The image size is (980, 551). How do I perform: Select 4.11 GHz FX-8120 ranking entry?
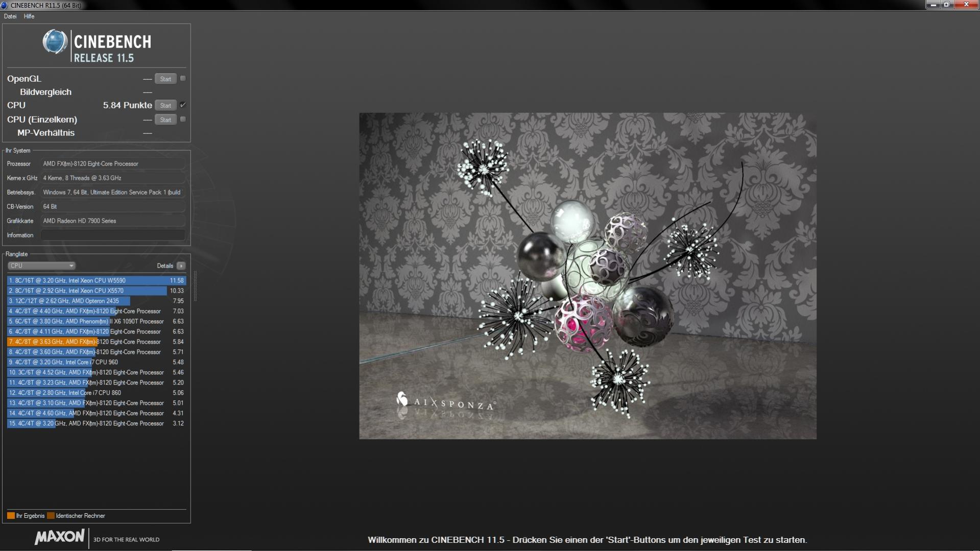tap(97, 331)
